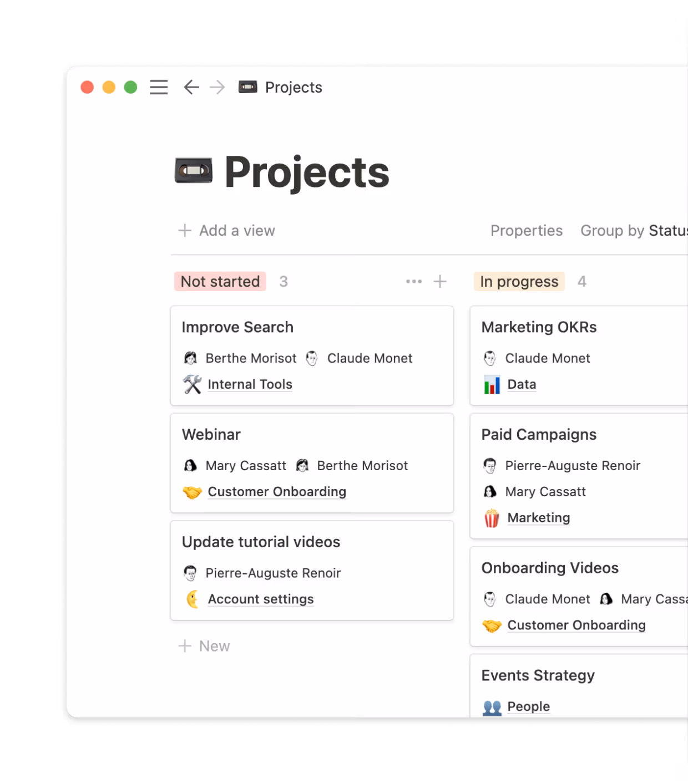Image resolution: width=688 pixels, height=784 pixels.
Task: Select the In progress status label
Action: [x=519, y=281]
